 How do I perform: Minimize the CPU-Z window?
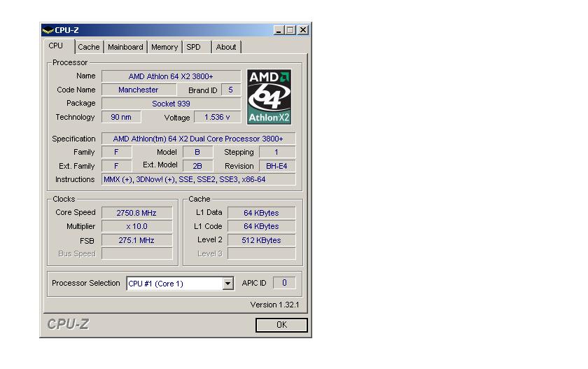click(x=279, y=30)
